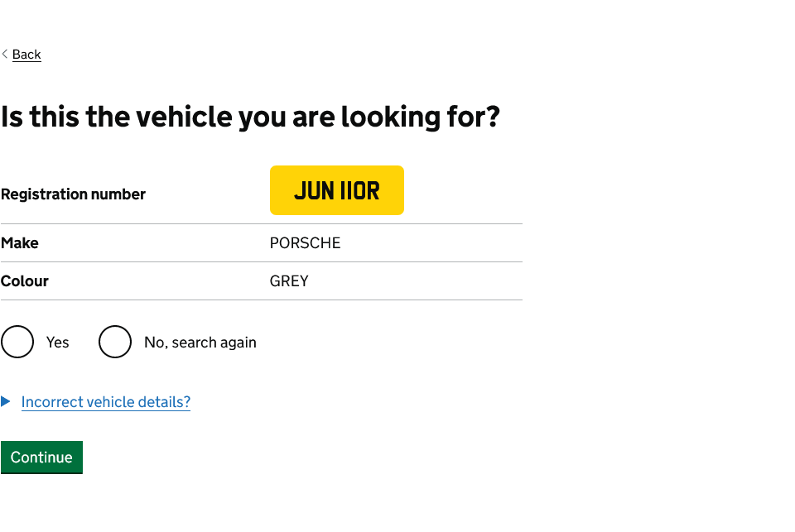Screen dimensions: 795x532
Task: Click the Continue button
Action: click(x=41, y=457)
